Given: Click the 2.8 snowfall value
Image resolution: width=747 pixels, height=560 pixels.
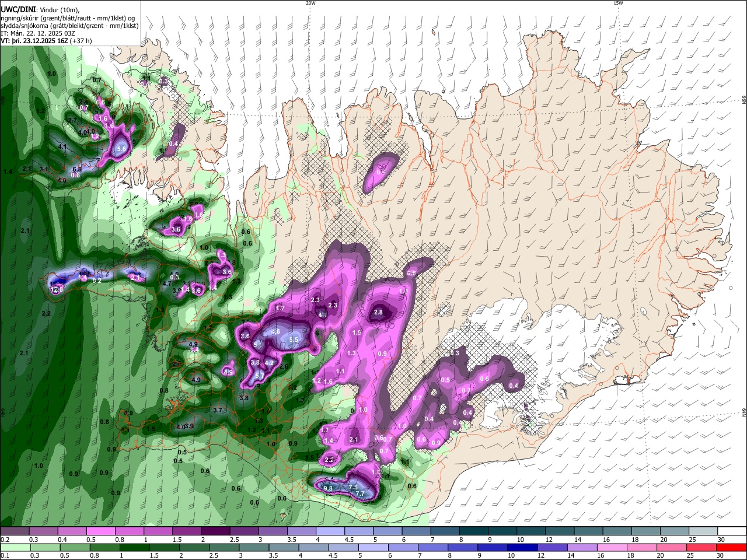Looking at the screenshot, I should tap(378, 313).
